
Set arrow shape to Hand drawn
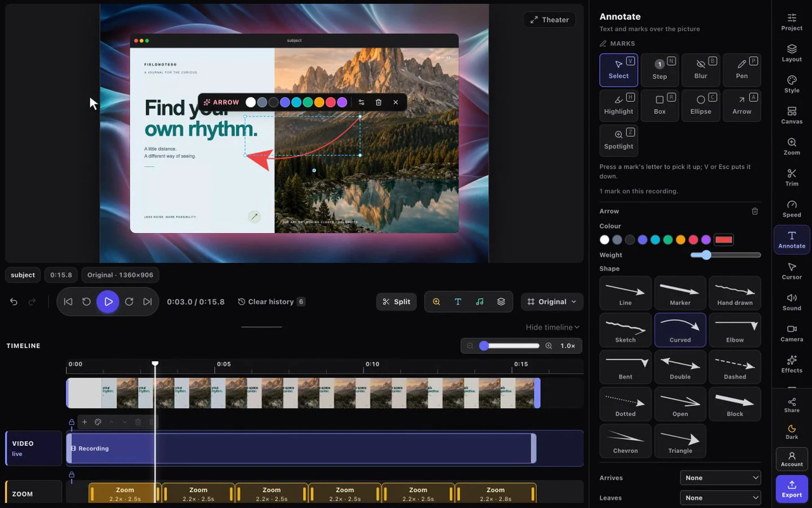(x=735, y=292)
